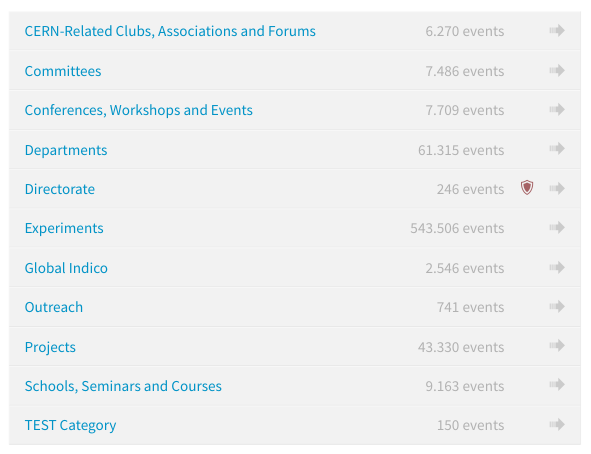Open the Committees category link
The image size is (591, 454).
(x=63, y=71)
